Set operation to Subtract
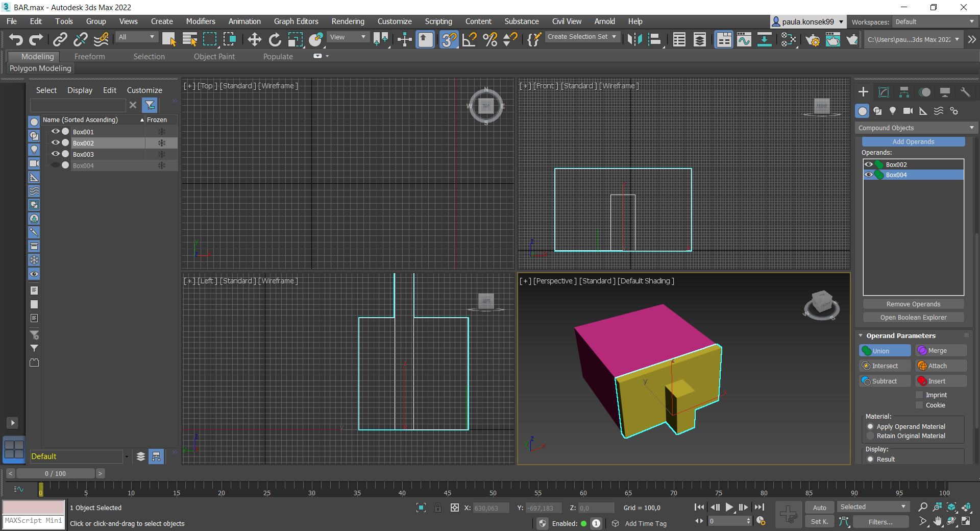The width and height of the screenshot is (980, 531). pyautogui.click(x=885, y=381)
